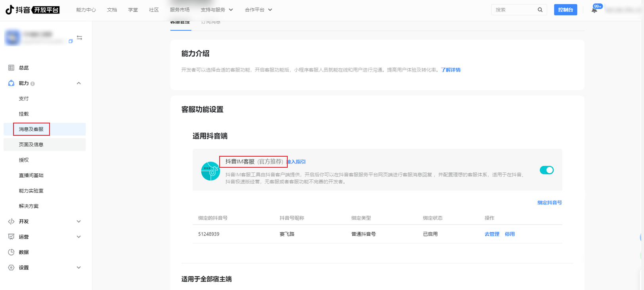The height and width of the screenshot is (290, 644).
Task: Click the 客服功能设置 heading
Action: pyautogui.click(x=203, y=110)
